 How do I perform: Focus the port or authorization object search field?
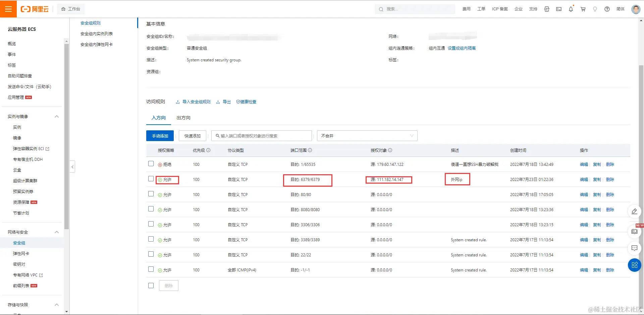point(262,136)
